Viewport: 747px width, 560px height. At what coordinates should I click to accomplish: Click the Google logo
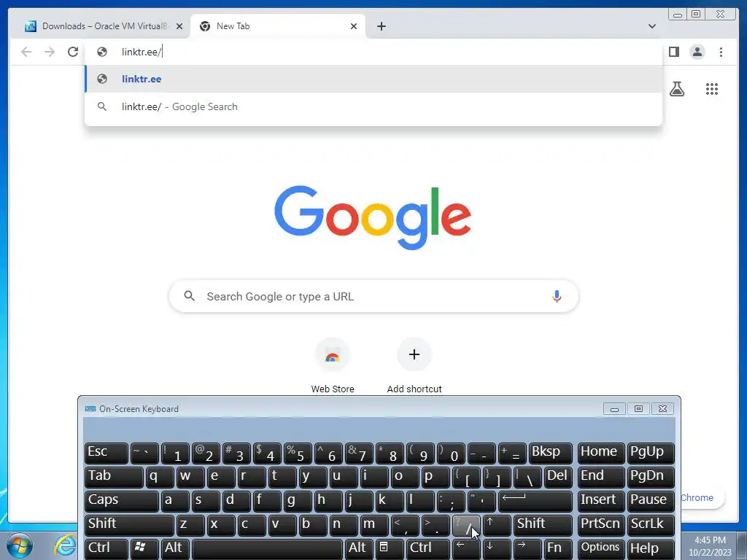[x=373, y=217]
